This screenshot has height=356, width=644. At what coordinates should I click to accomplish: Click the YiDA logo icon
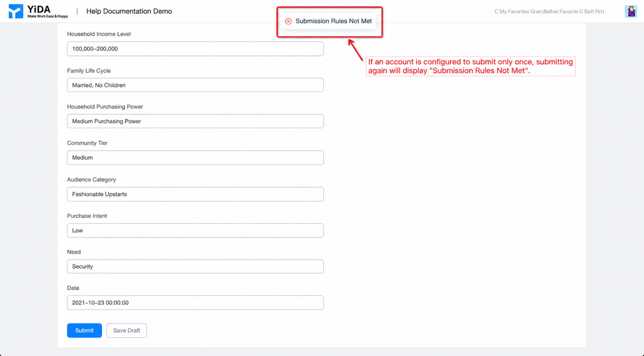16,11
